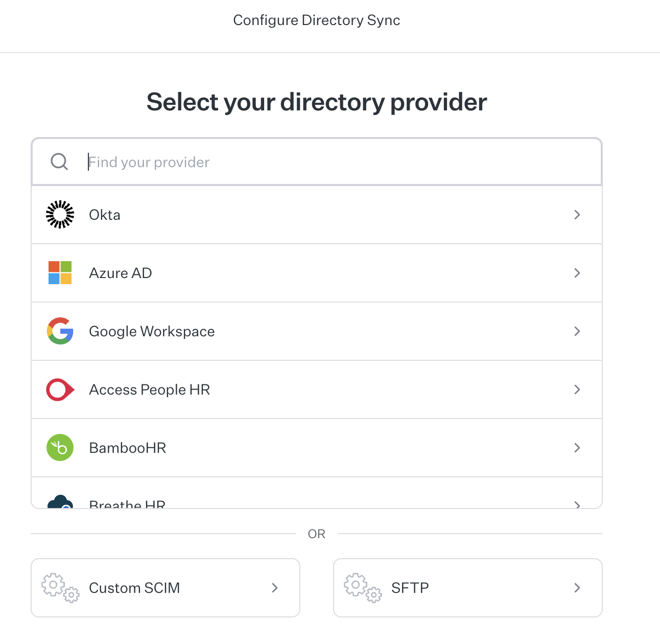Click the Azure AD Microsoft logo
Viewport: 660px width, 644px height.
pyautogui.click(x=60, y=273)
